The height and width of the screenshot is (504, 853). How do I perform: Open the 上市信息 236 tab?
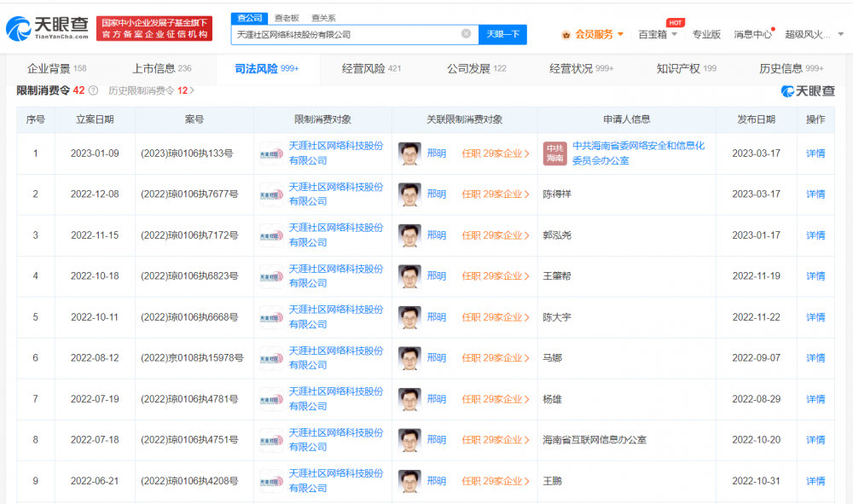(162, 68)
